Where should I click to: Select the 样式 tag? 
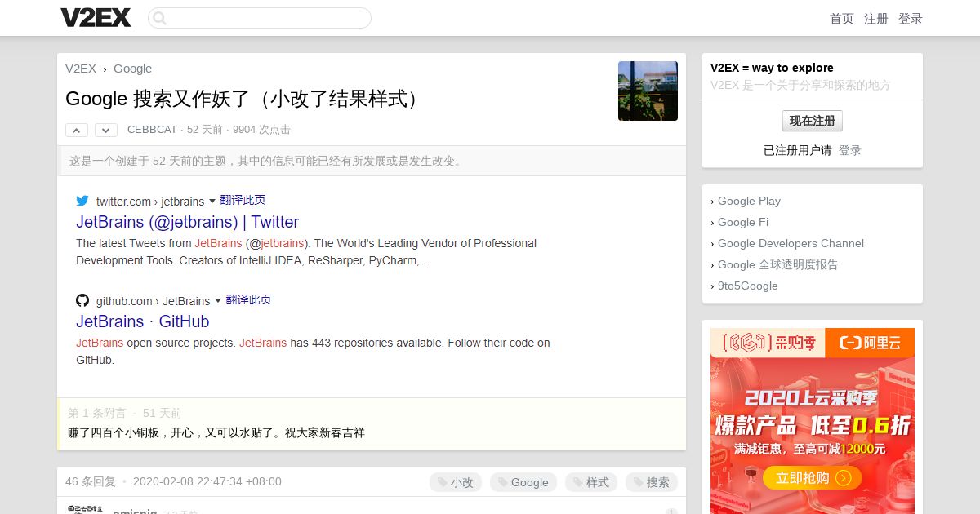[x=591, y=482]
